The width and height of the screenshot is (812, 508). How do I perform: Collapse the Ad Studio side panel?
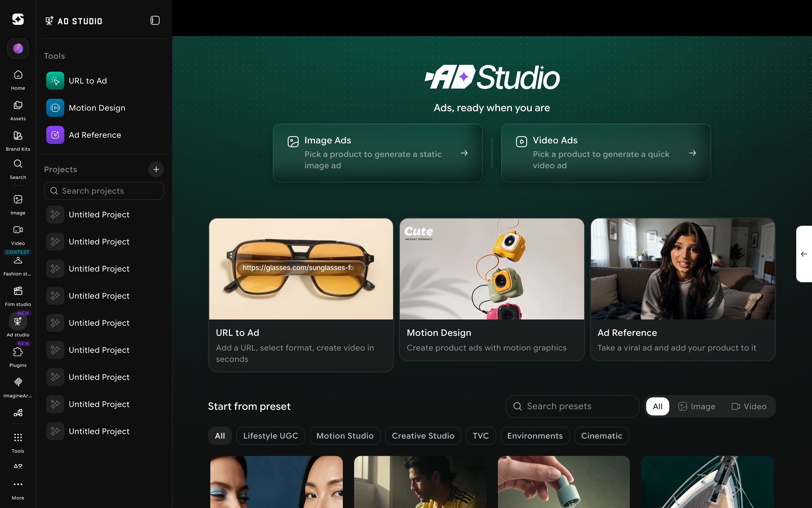[155, 21]
